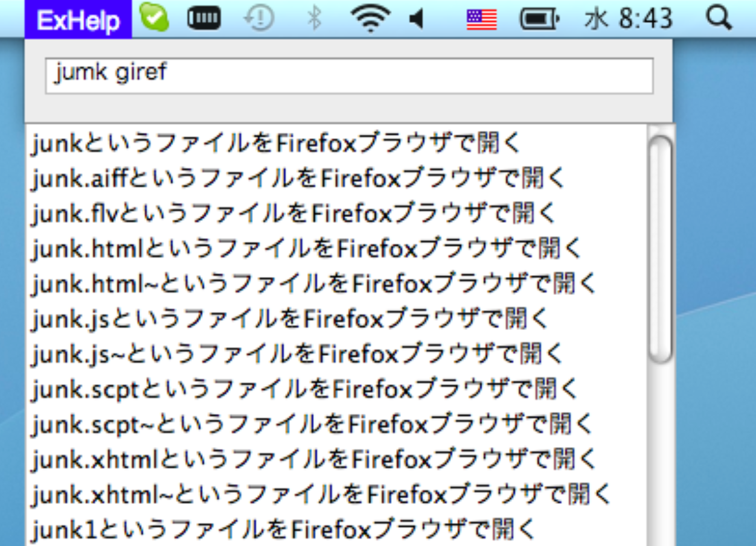Viewport: 756px width, 546px height.
Task: Click the search field containing 'jumk giref'
Action: (349, 76)
